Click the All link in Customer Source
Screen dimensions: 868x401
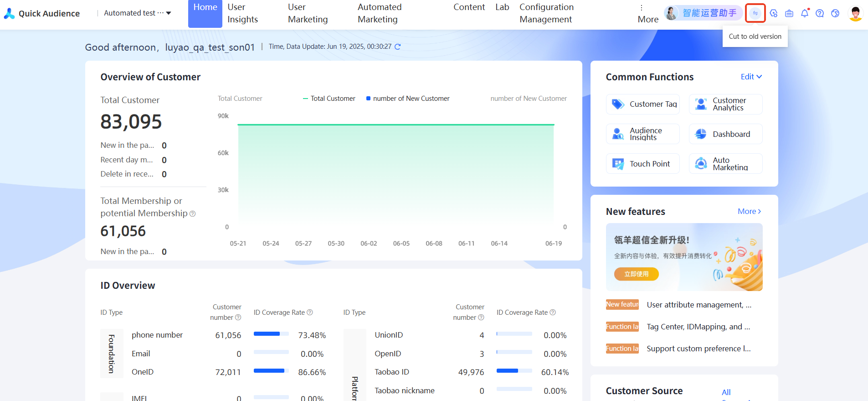726,392
